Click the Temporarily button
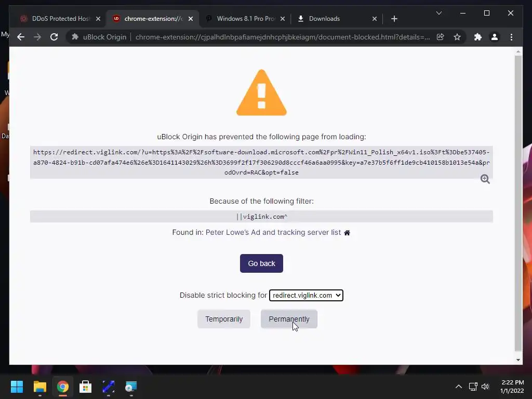The image size is (532, 399). (x=224, y=319)
